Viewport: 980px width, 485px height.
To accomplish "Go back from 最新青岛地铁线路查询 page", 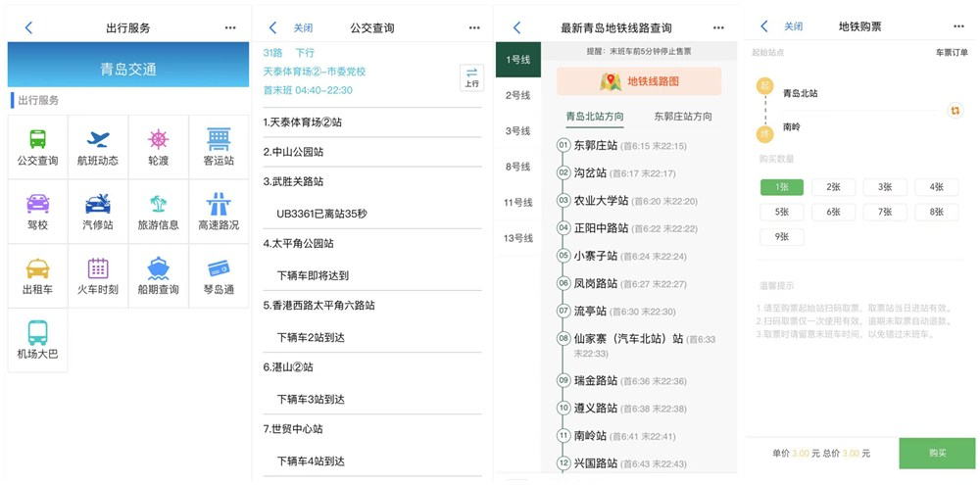I will click(x=517, y=28).
